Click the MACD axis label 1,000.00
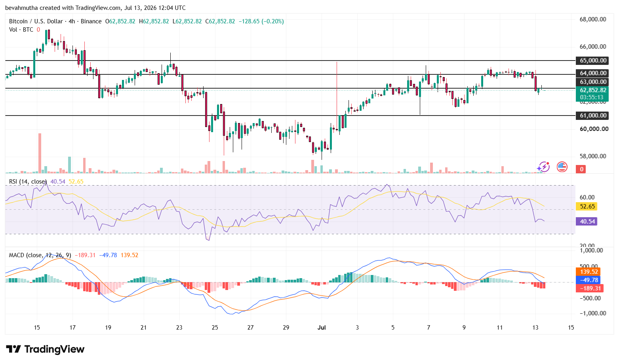 click(x=591, y=250)
